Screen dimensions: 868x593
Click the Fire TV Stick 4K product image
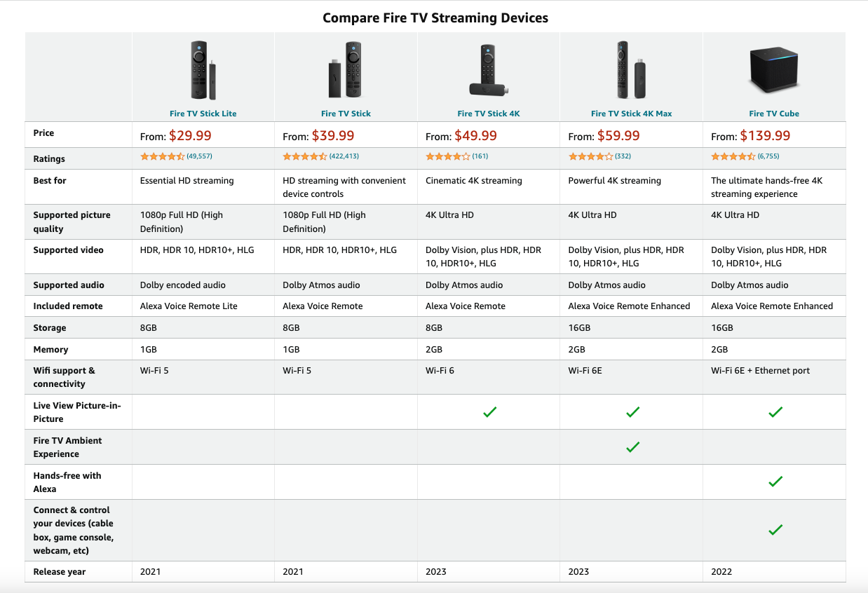click(x=489, y=71)
